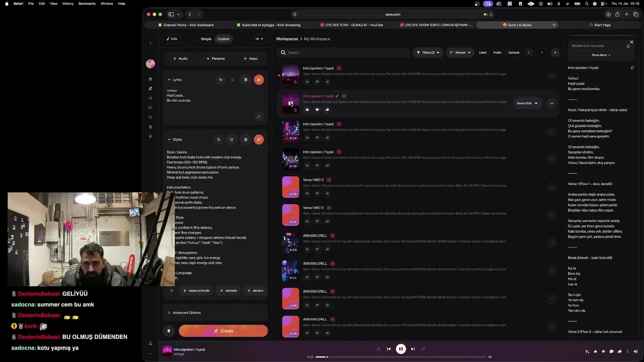The height and width of the screenshot is (362, 644).
Task: Open the Bookmarks menu in menu bar
Action: [87, 4]
